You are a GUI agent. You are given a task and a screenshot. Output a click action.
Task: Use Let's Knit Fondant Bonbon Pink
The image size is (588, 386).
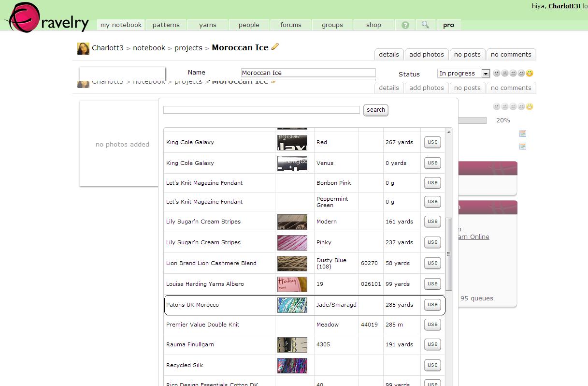click(x=432, y=183)
